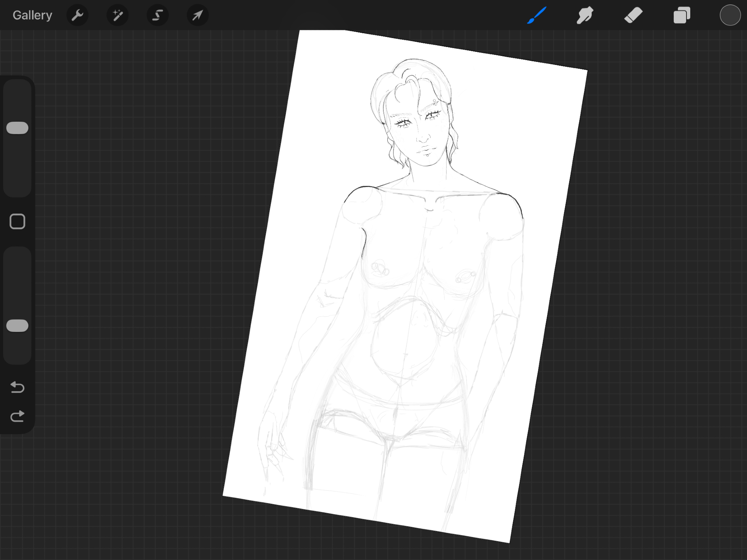
Task: Return to the Gallery
Action: [32, 15]
